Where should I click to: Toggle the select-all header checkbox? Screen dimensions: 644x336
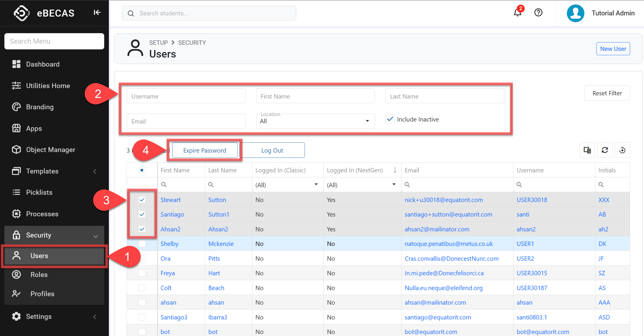tap(142, 170)
